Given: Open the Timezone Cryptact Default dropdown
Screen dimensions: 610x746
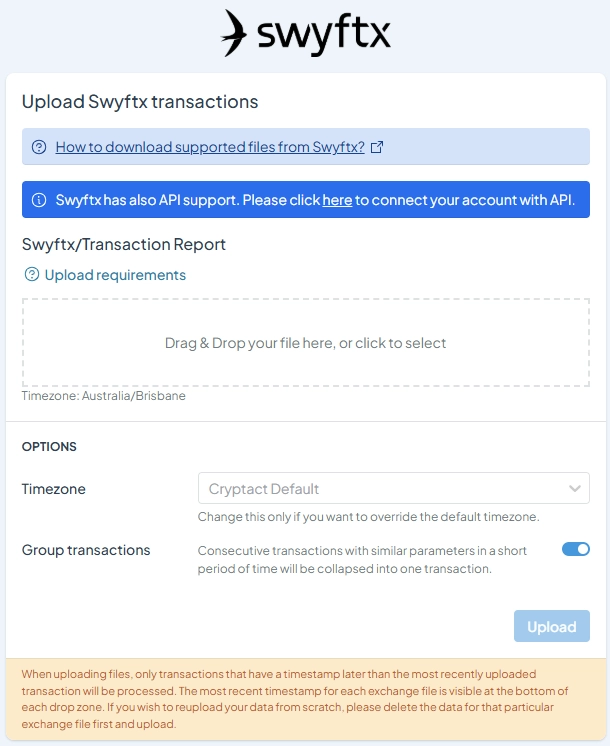Looking at the screenshot, I should tap(394, 488).
